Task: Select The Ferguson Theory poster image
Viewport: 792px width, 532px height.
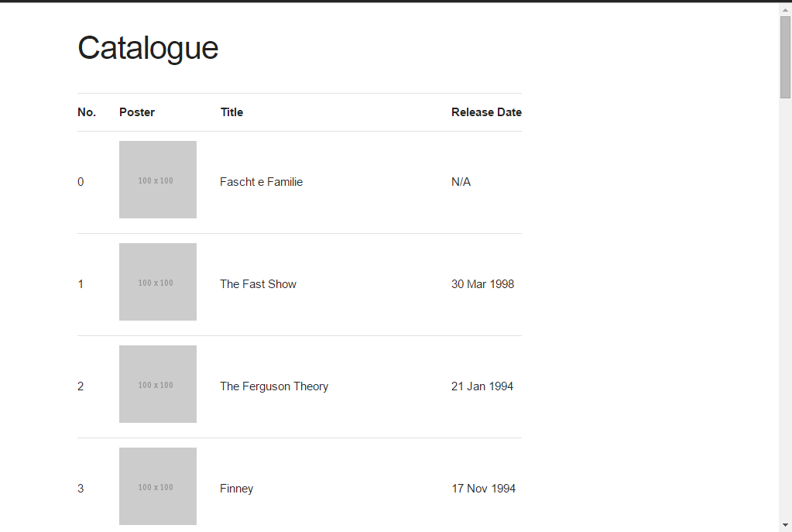Action: coord(158,384)
